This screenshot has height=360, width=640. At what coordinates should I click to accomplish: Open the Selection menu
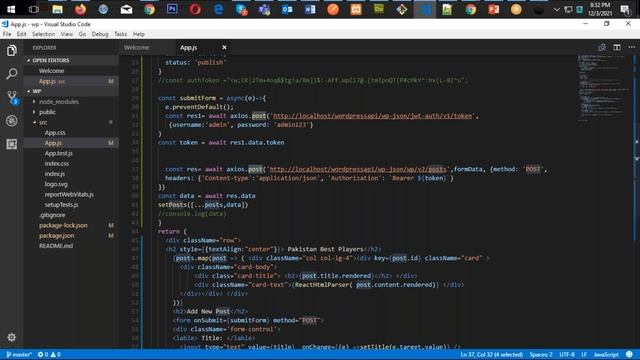pyautogui.click(x=43, y=34)
